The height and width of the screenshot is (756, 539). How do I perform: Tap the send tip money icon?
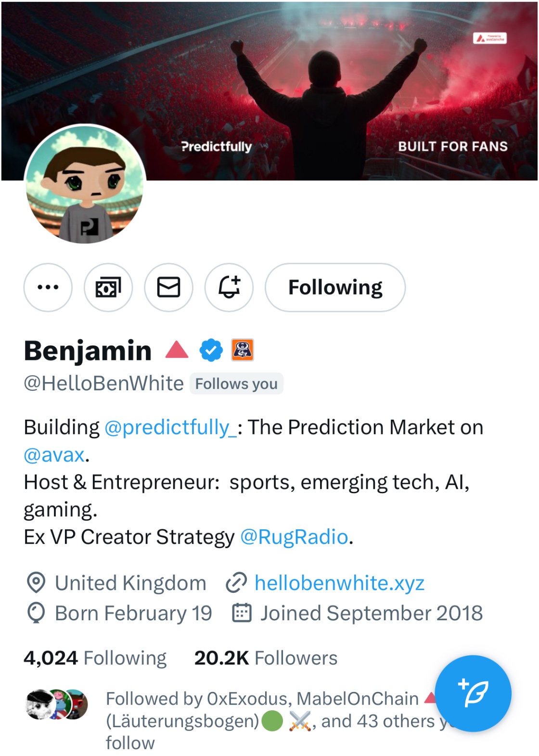coord(108,287)
